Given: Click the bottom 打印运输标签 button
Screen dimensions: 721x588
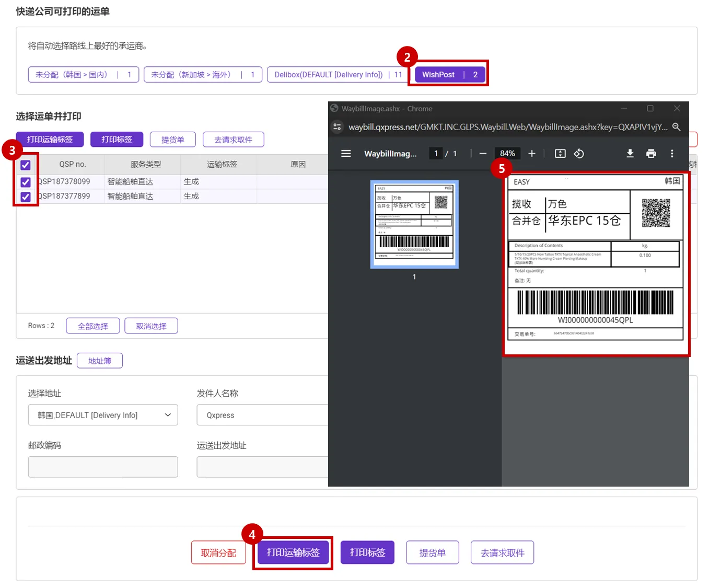Looking at the screenshot, I should point(293,553).
